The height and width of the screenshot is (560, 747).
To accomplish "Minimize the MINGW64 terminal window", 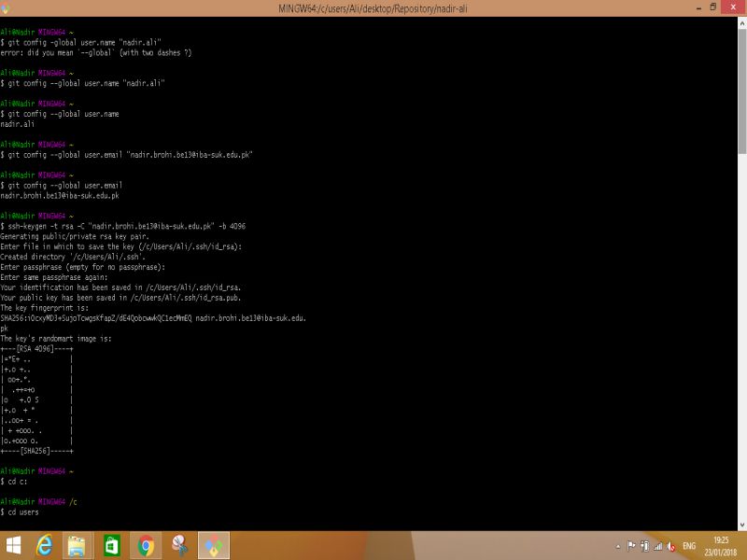I will 698,8.
